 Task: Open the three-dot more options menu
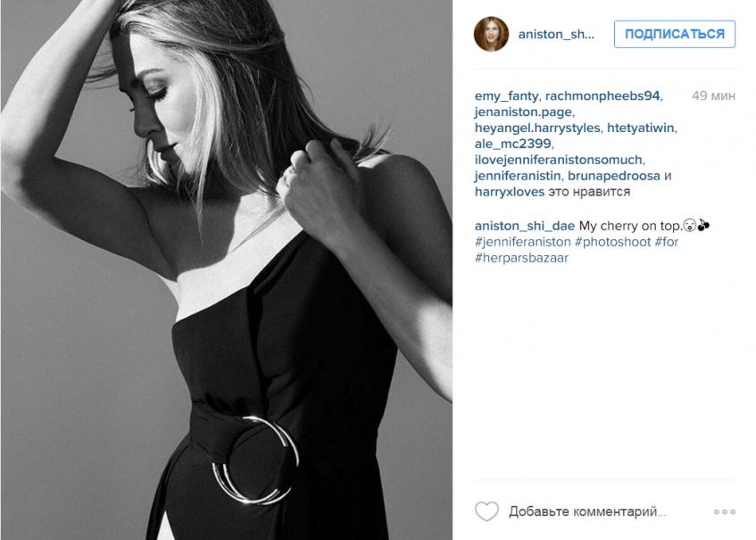[725, 511]
